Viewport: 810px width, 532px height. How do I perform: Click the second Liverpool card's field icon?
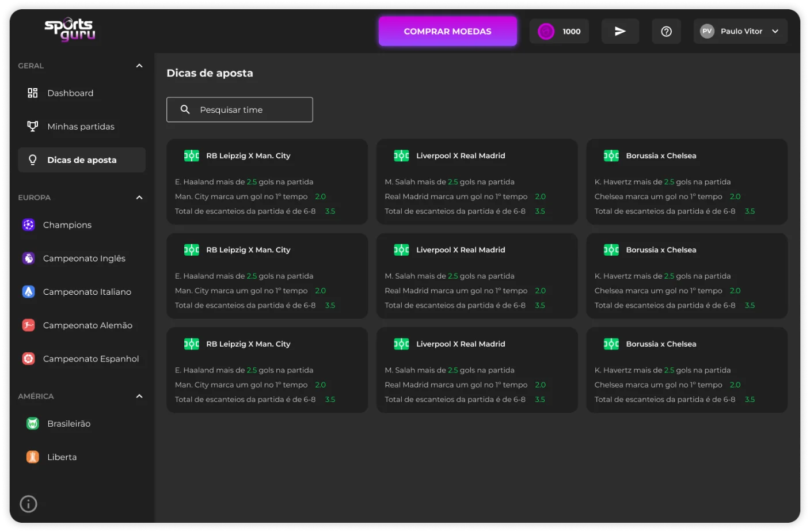click(x=401, y=249)
